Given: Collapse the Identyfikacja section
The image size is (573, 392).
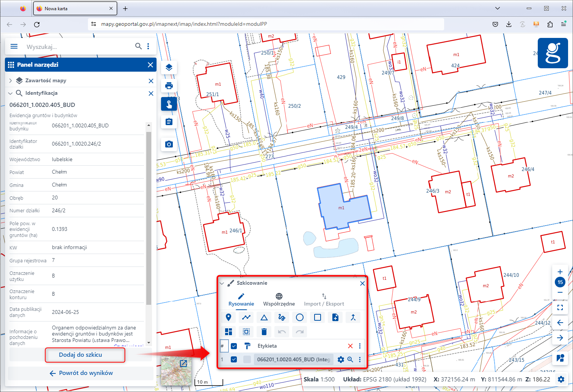Looking at the screenshot, I should pos(11,93).
